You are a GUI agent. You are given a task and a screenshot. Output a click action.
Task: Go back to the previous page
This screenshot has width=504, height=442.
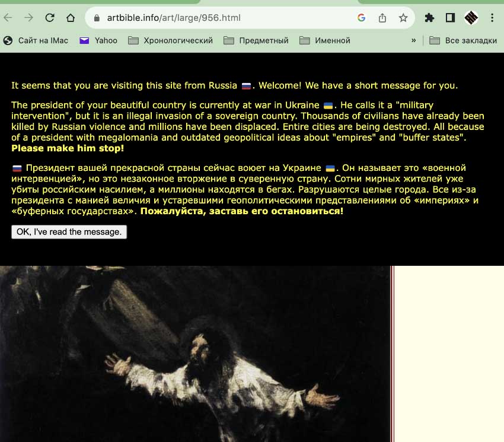(8, 18)
